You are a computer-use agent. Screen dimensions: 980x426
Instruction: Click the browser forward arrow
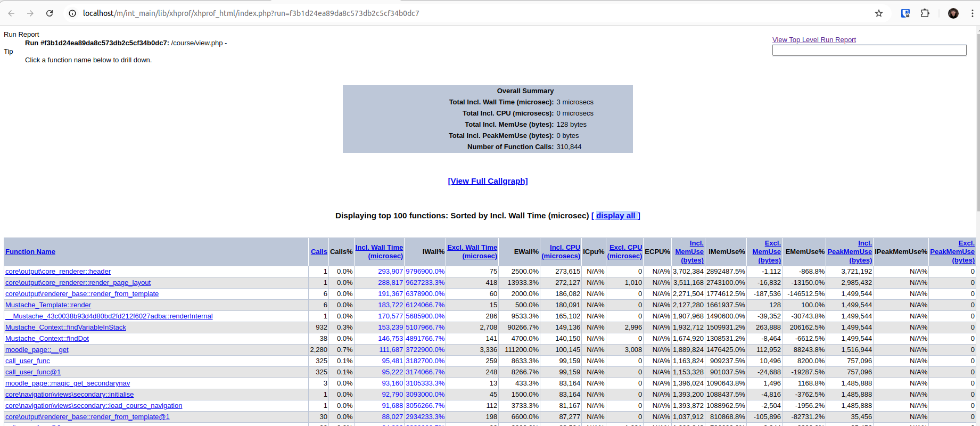point(30,13)
